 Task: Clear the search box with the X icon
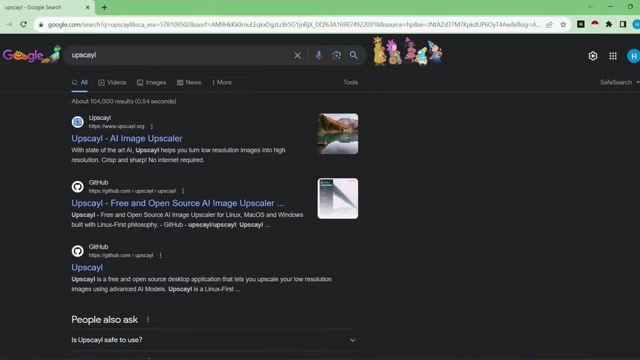298,55
